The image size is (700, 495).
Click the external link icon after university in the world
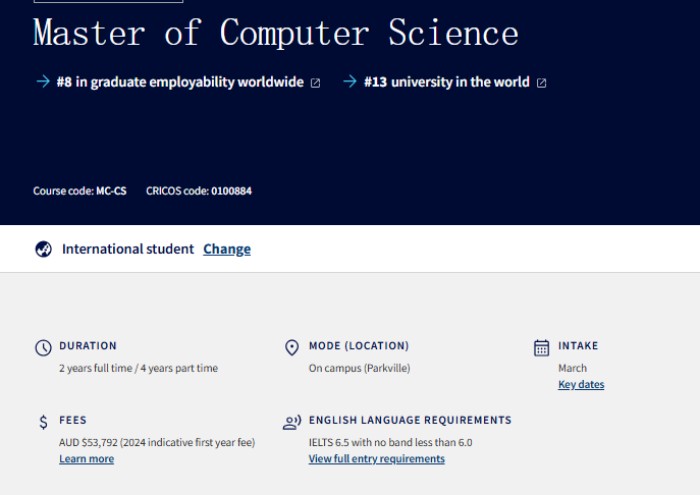point(542,83)
